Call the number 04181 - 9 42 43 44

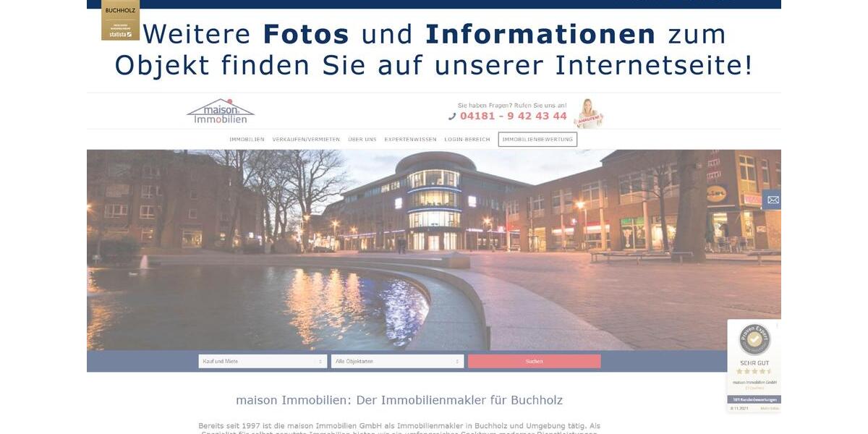pos(513,116)
